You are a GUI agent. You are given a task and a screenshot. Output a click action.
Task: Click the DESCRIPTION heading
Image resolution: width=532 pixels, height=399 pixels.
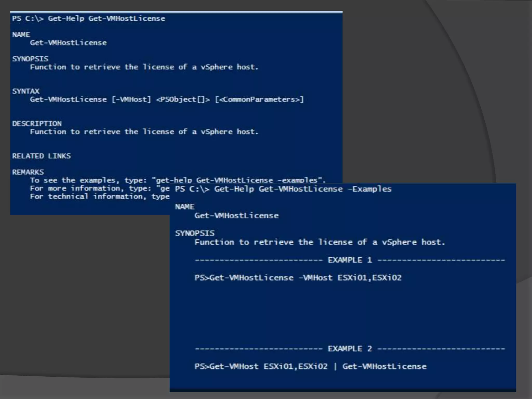coord(37,124)
